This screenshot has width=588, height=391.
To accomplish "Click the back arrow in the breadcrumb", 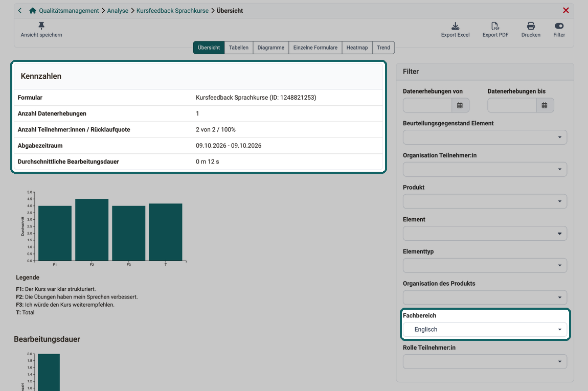I will click(20, 11).
